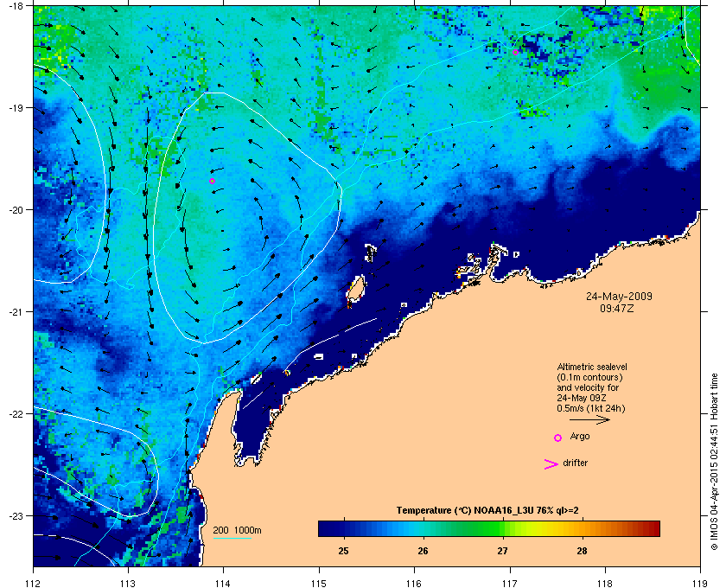This screenshot has height=588, width=726.
Task: Click the "Altimetric sealevel" legend text
Action: click(592, 367)
